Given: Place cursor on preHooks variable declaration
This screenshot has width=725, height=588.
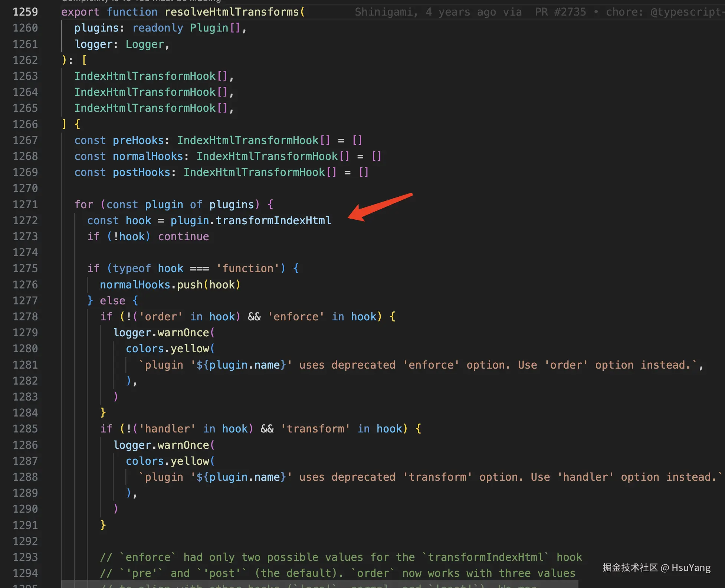Looking at the screenshot, I should point(138,140).
